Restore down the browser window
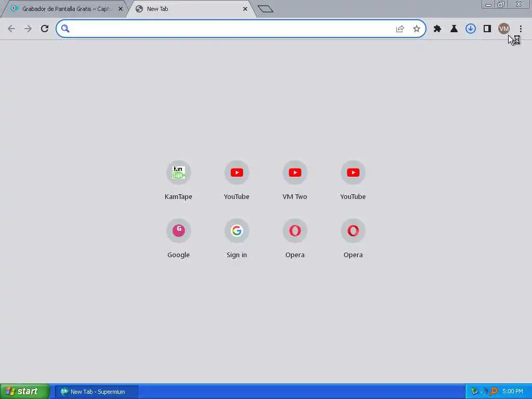This screenshot has height=399, width=532. click(x=501, y=5)
